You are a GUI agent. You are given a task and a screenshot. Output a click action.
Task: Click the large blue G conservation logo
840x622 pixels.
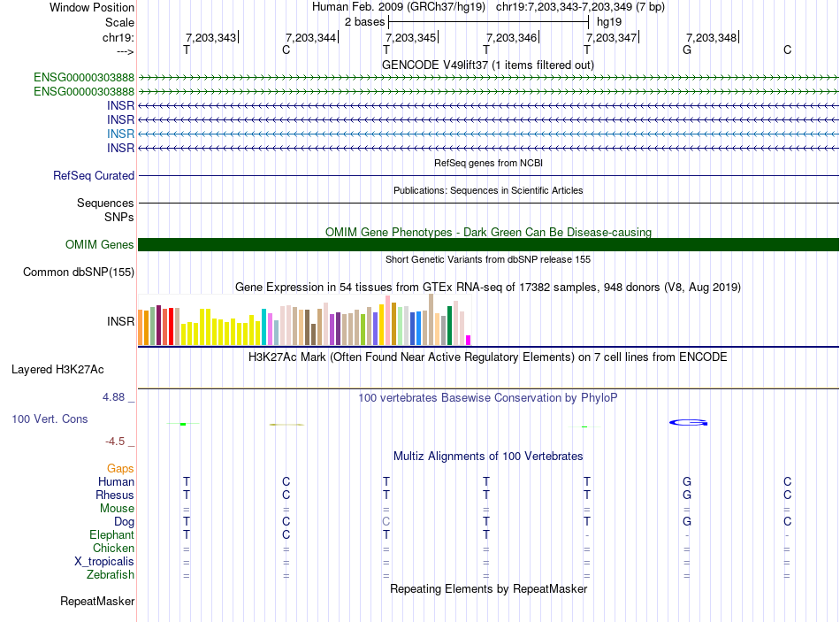689,423
